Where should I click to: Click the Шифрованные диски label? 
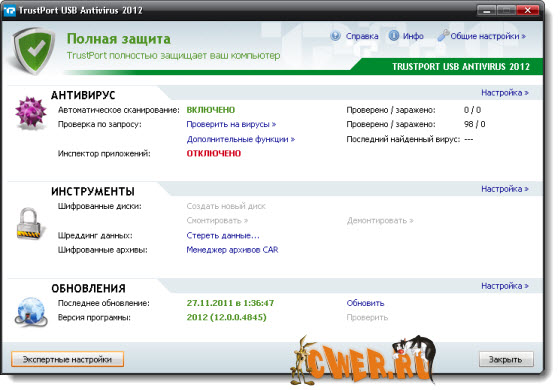pyautogui.click(x=100, y=206)
